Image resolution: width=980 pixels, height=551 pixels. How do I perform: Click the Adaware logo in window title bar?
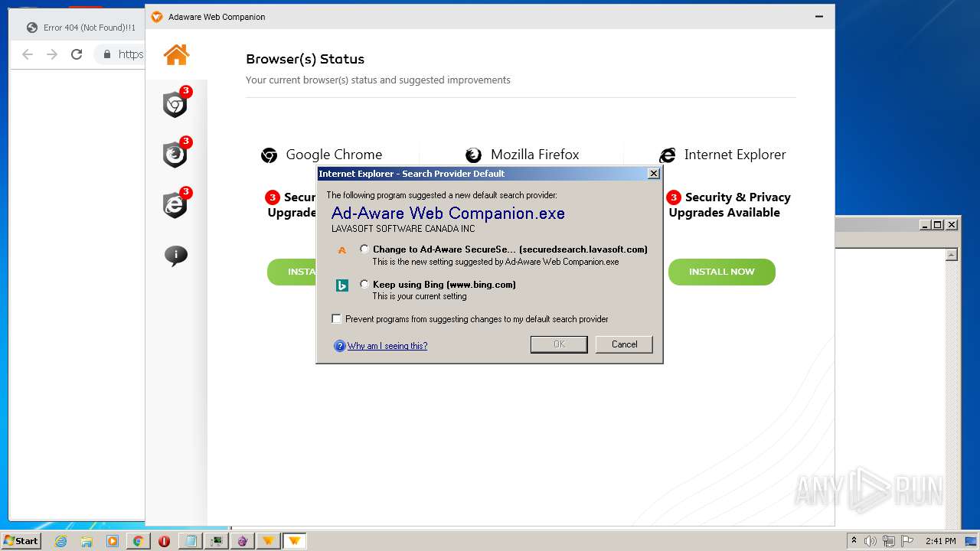coord(157,17)
